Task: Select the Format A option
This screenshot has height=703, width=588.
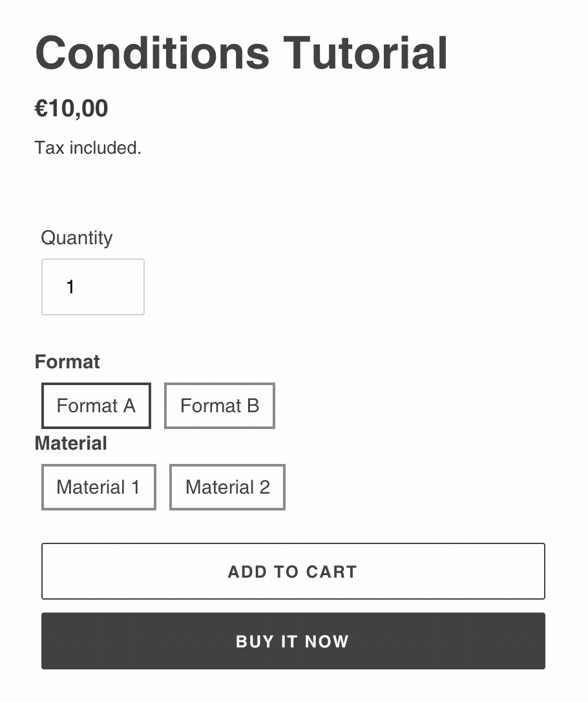Action: pos(96,406)
